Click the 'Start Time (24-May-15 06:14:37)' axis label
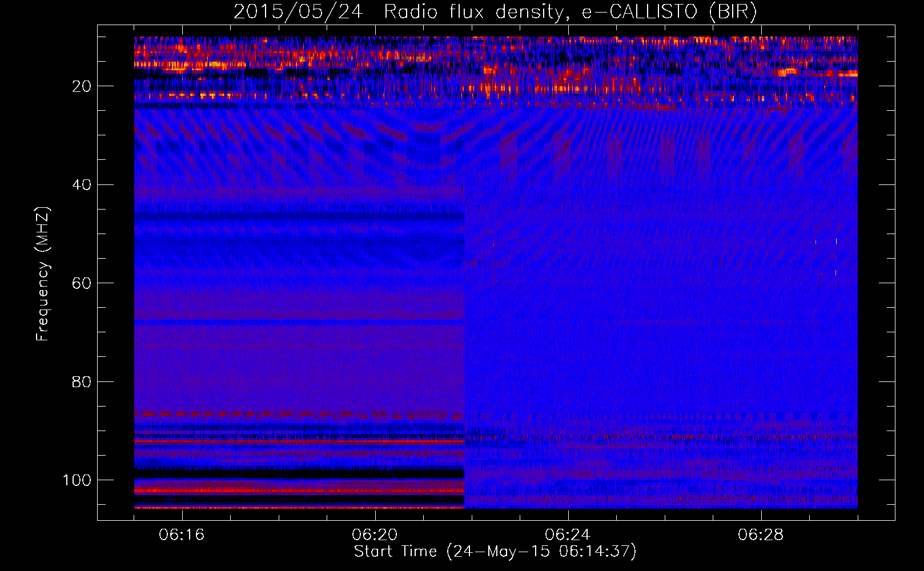Image resolution: width=924 pixels, height=571 pixels. (495, 552)
